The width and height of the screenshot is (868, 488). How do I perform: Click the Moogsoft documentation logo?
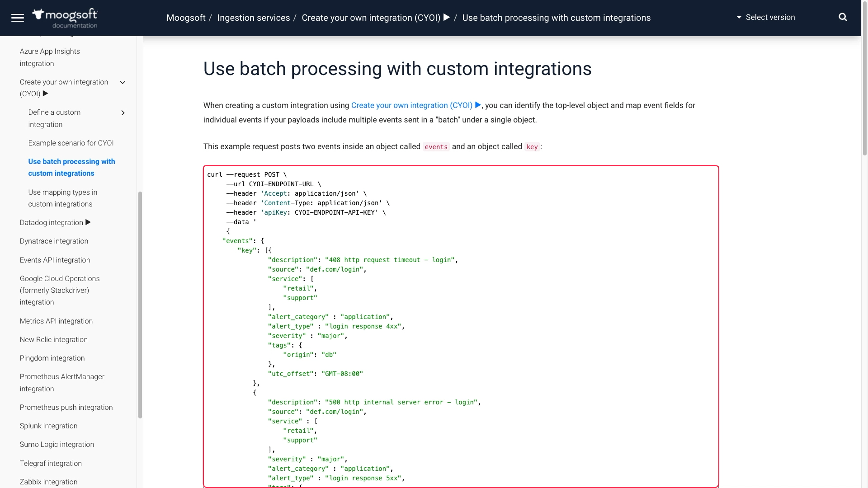tap(65, 18)
